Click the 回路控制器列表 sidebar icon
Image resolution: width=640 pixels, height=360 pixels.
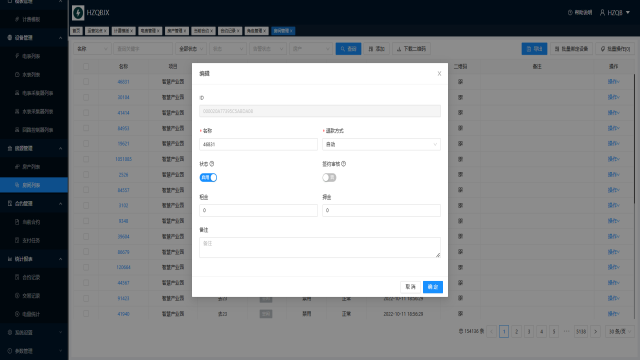click(x=17, y=130)
